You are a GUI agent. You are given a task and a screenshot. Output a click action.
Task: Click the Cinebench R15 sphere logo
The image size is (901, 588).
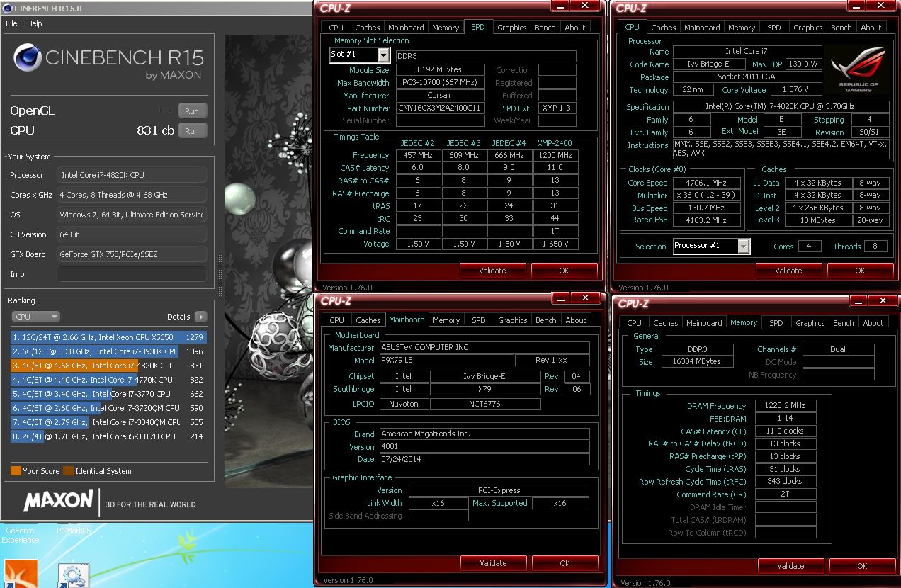click(28, 58)
